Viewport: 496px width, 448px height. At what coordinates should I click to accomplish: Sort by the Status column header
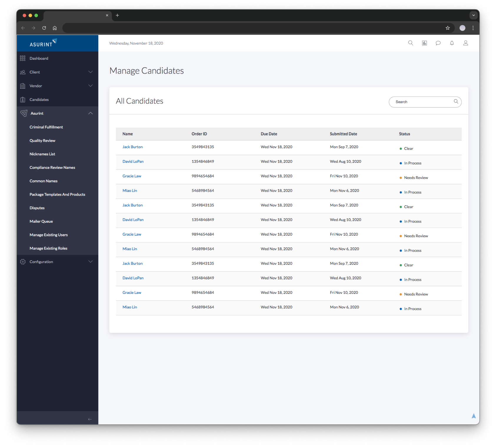[x=405, y=134]
